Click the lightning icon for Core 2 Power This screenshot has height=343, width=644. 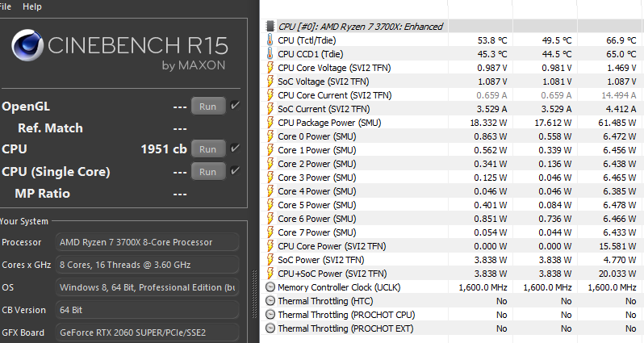tap(270, 164)
